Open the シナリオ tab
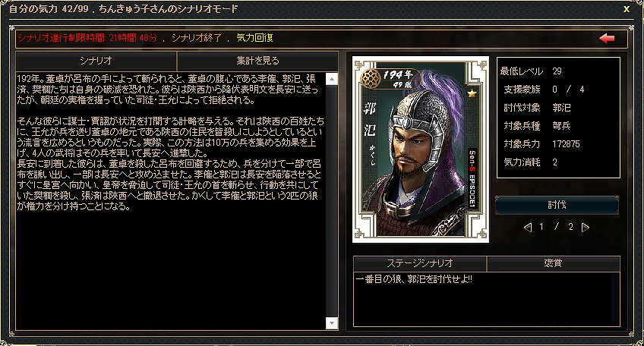This screenshot has width=644, height=346. [x=96, y=61]
